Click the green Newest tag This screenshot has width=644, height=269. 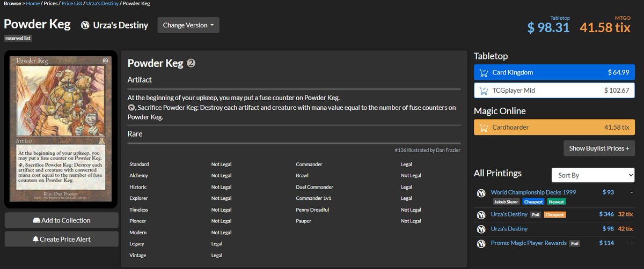[x=555, y=201]
